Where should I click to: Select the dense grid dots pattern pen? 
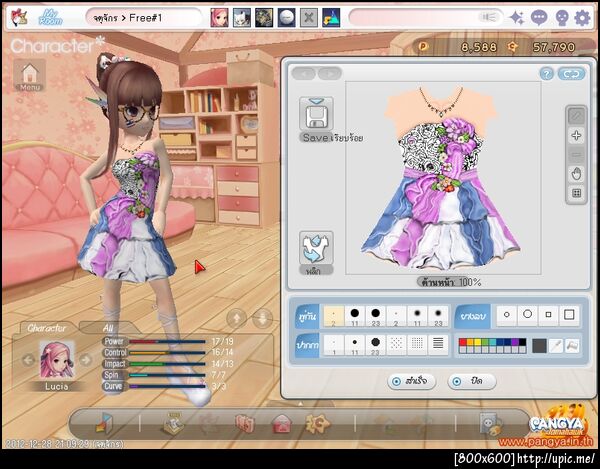click(417, 345)
